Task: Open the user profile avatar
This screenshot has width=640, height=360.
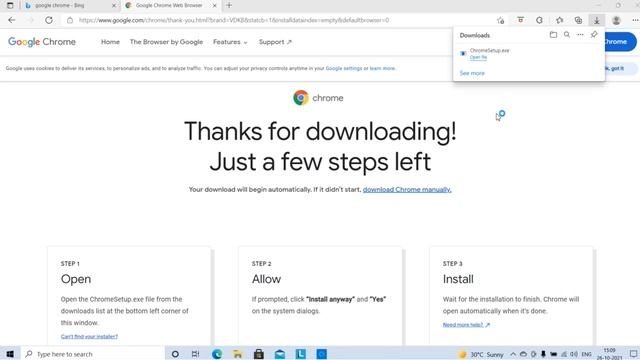Action: [x=616, y=20]
